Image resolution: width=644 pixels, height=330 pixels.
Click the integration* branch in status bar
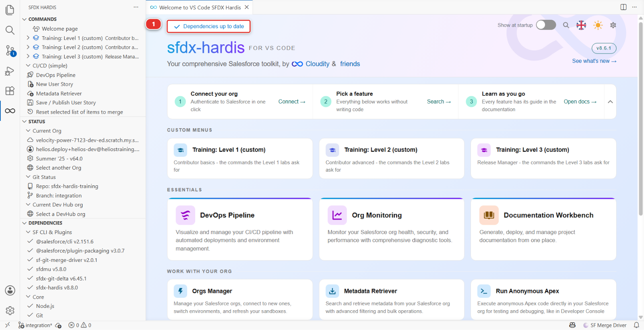click(35, 325)
